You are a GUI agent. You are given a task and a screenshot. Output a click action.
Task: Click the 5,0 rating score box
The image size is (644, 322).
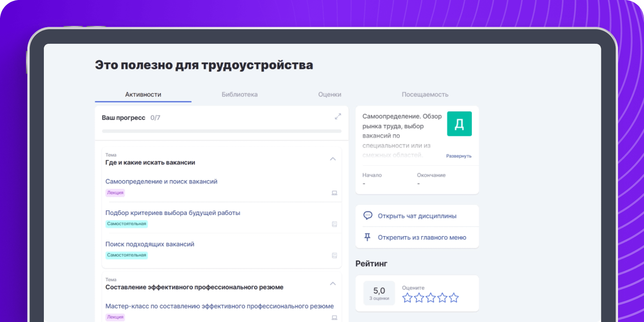379,293
